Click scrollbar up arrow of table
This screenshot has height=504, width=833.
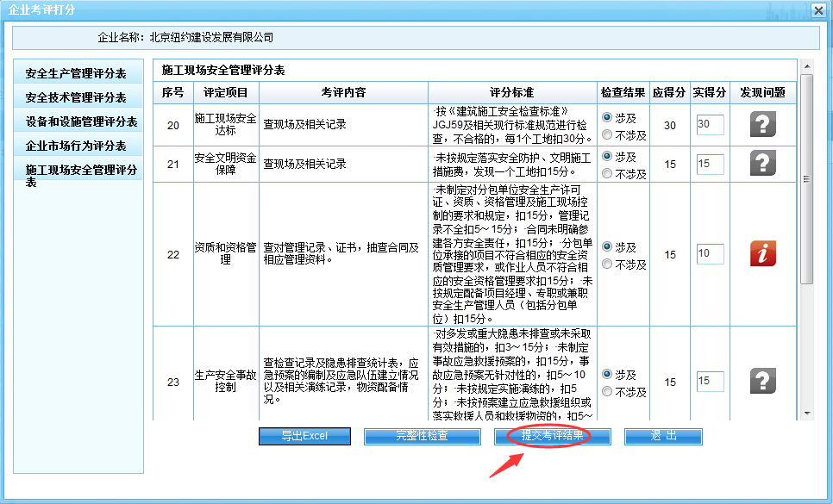pyautogui.click(x=806, y=66)
